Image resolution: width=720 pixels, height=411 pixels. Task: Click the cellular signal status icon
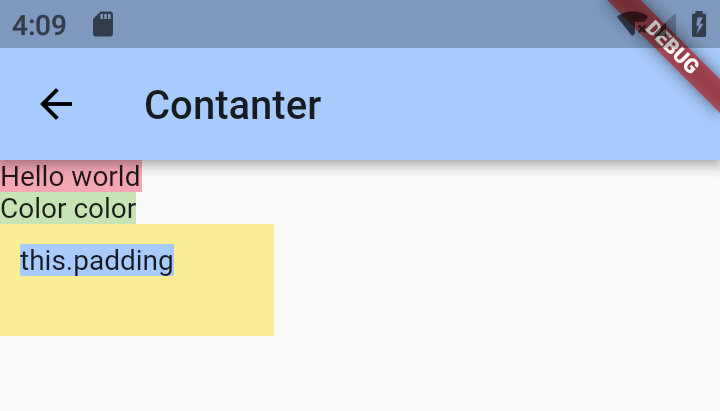click(x=664, y=24)
